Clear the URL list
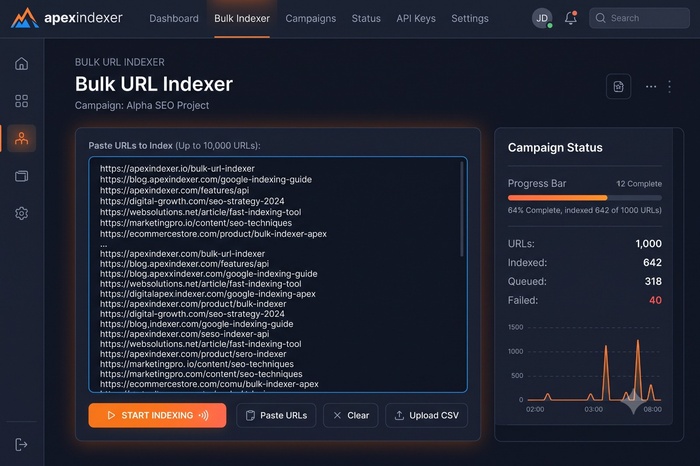This screenshot has height=466, width=700. coord(351,416)
